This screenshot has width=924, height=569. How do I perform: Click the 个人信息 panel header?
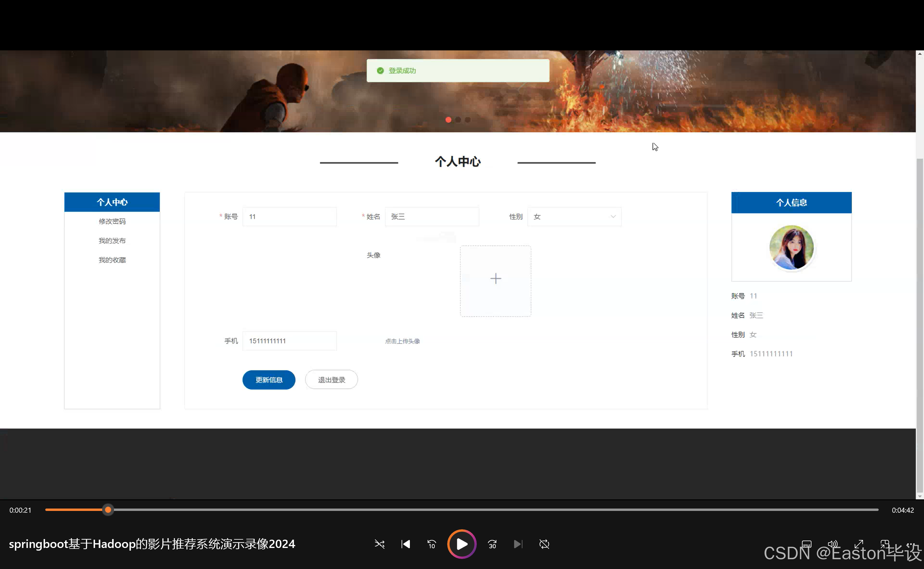[x=791, y=203]
